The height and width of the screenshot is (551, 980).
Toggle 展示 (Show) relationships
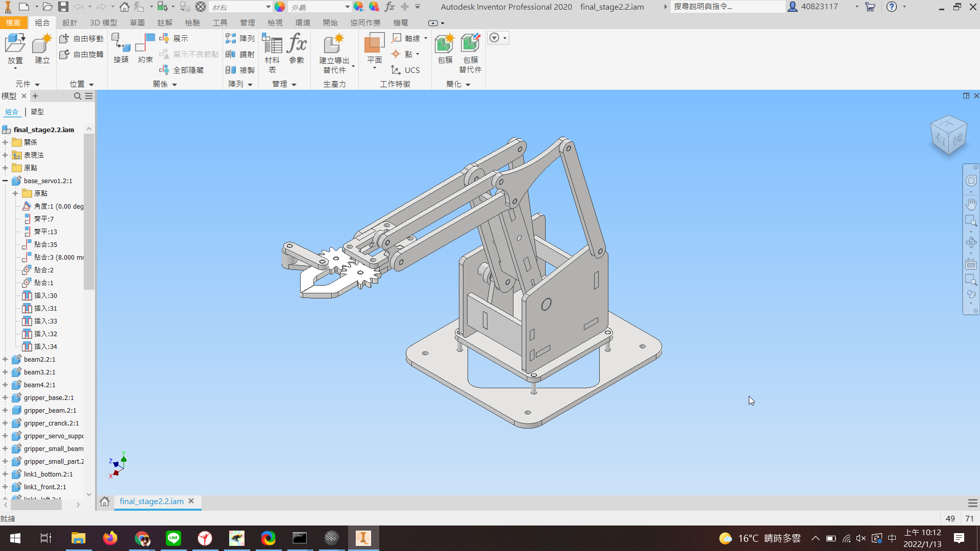pos(174,38)
